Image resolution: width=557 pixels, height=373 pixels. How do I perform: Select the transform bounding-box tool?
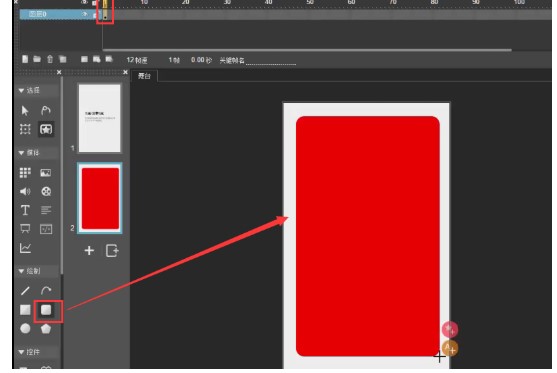click(25, 129)
